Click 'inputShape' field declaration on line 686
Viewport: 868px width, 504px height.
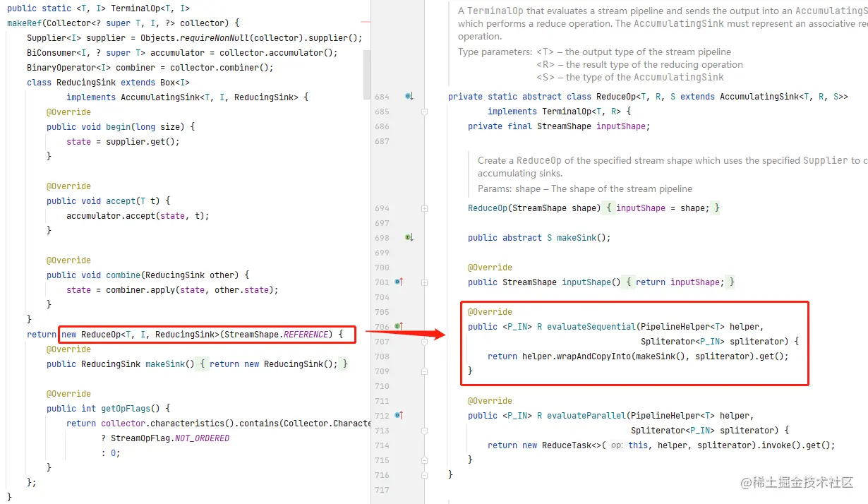click(x=621, y=126)
